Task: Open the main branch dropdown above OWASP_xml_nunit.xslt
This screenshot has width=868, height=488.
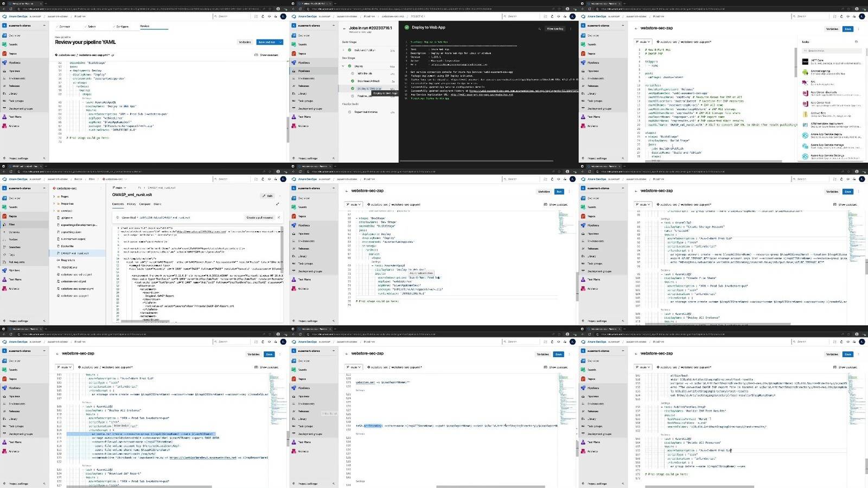Action: click(x=119, y=188)
